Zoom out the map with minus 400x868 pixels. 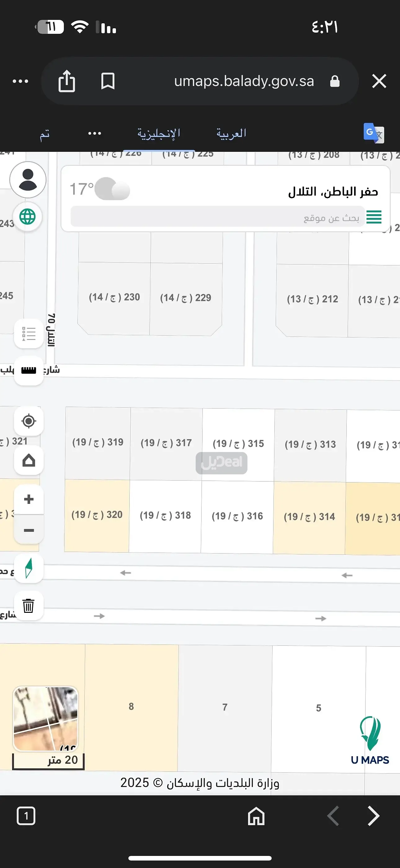point(29,530)
